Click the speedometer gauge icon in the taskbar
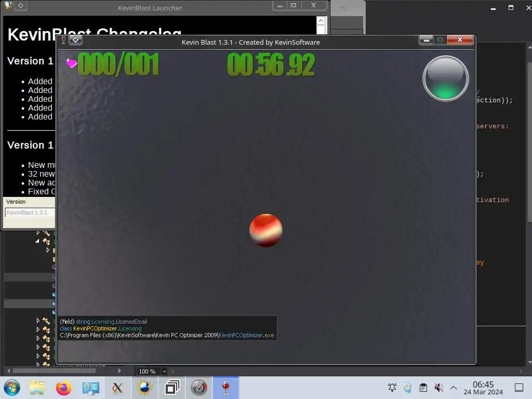The image size is (532, 399). pyautogui.click(x=199, y=388)
